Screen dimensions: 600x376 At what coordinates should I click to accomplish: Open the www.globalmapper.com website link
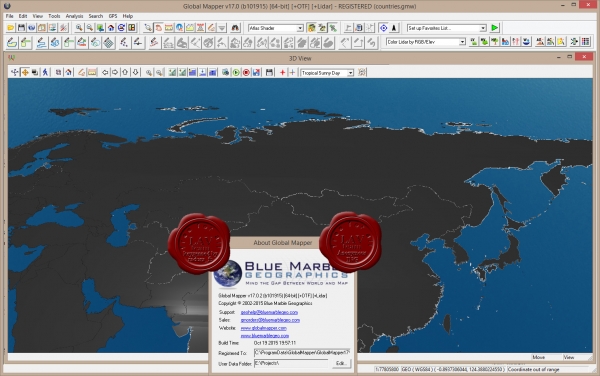[263, 328]
